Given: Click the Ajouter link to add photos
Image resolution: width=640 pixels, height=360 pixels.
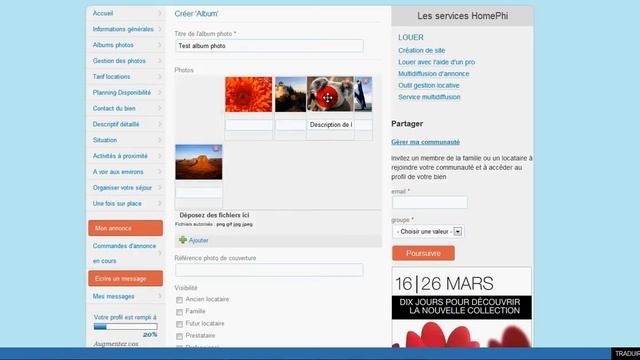Looking at the screenshot, I should click(198, 240).
